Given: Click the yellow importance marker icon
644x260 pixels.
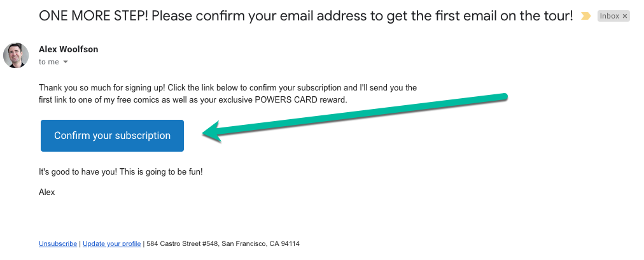Looking at the screenshot, I should coord(585,16).
